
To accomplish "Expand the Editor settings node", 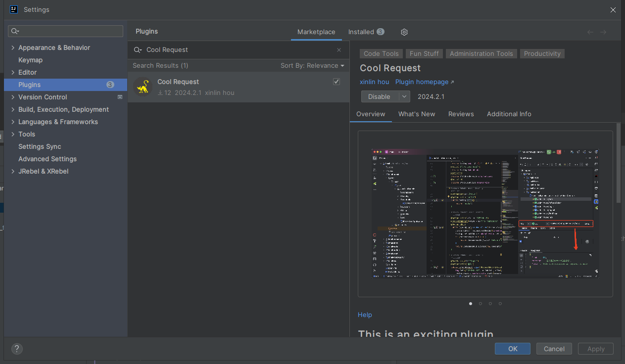I will coord(13,73).
